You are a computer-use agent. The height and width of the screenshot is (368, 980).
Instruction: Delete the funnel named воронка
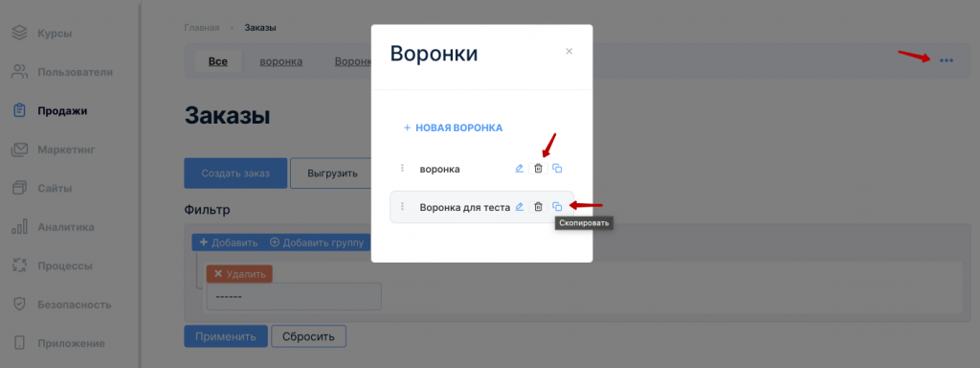coord(538,169)
